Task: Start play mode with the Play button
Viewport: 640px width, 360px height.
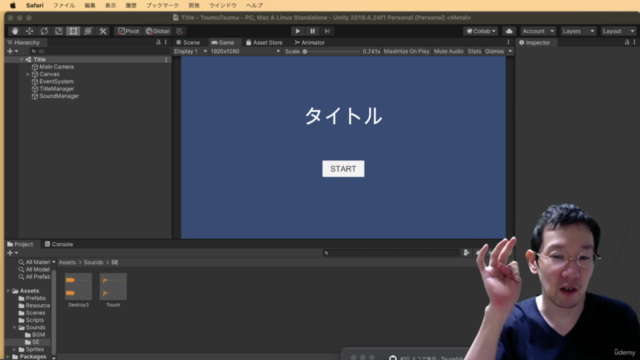Action: (298, 31)
